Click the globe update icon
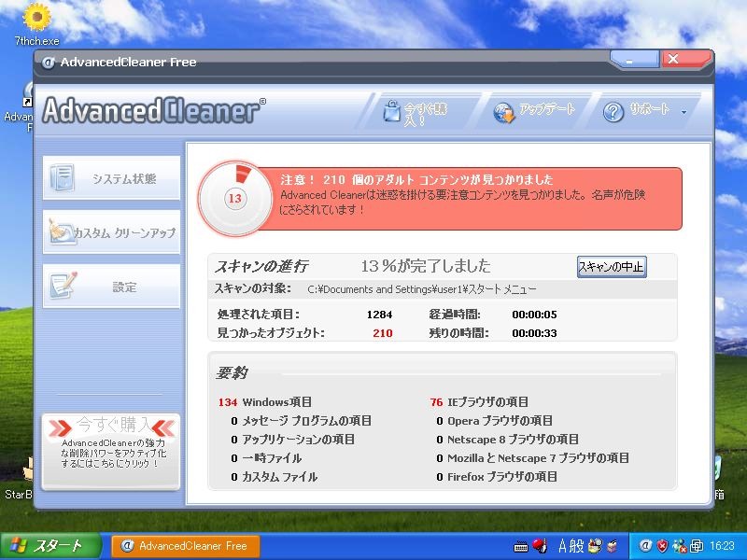The height and width of the screenshot is (560, 747). 504,113
